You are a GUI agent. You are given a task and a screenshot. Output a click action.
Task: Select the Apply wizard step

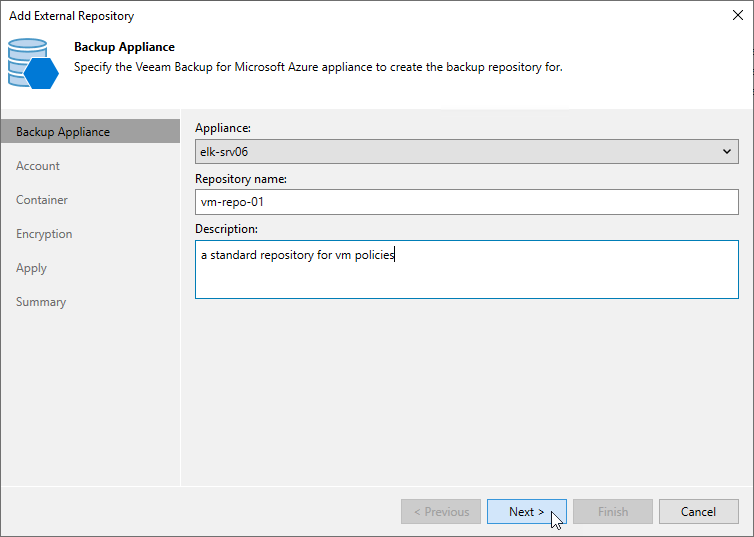[31, 268]
